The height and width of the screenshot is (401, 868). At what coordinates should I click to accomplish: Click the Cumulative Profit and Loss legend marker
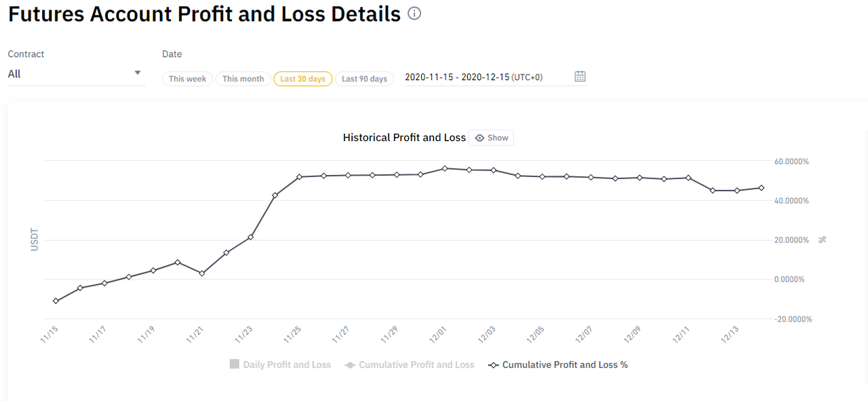click(x=350, y=365)
